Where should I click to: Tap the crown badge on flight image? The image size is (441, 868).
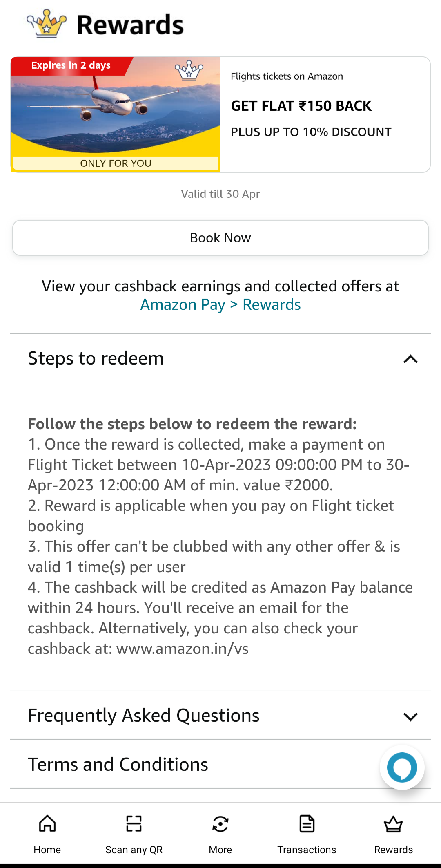tap(189, 70)
